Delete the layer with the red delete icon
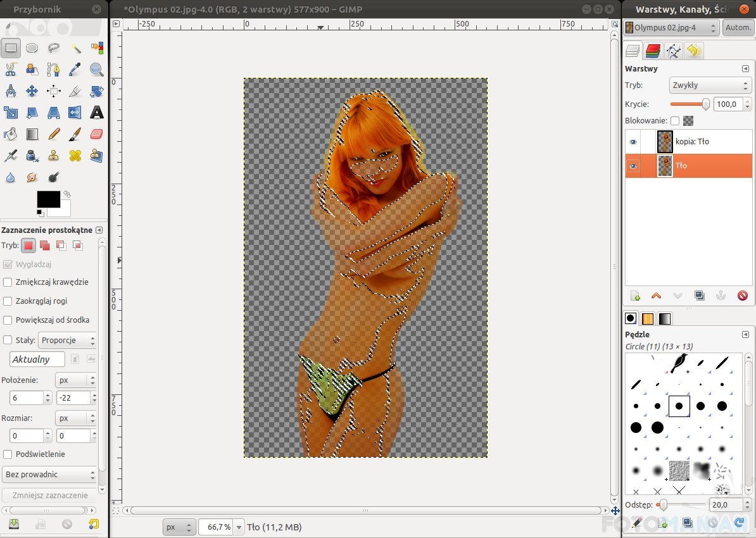Viewport: 756px width, 538px height. click(x=743, y=296)
